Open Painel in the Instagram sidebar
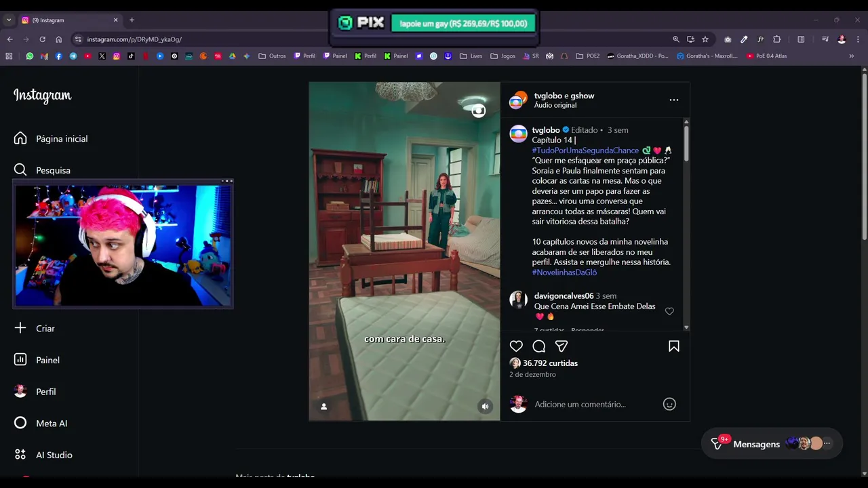Image resolution: width=868 pixels, height=488 pixels. coord(37,360)
